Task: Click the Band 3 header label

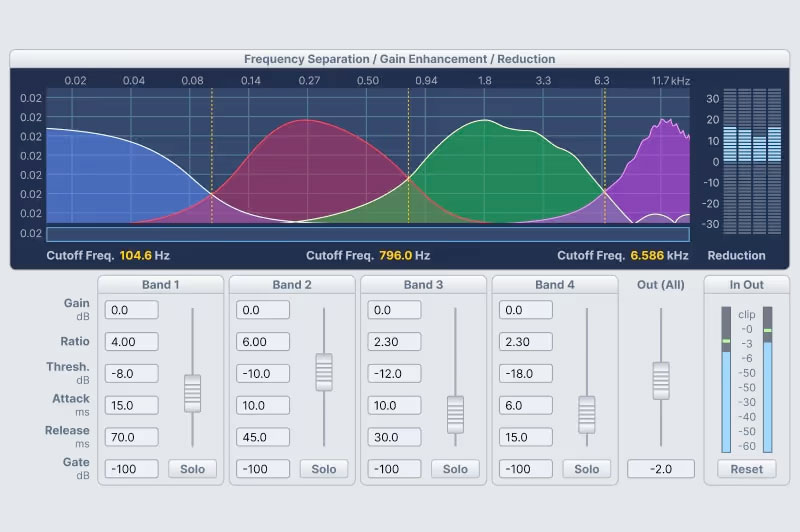Action: [423, 285]
